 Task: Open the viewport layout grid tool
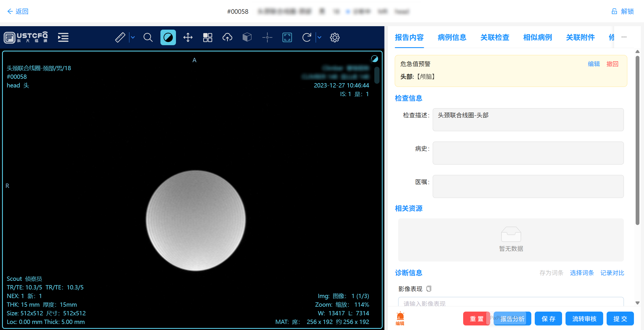pyautogui.click(x=208, y=37)
